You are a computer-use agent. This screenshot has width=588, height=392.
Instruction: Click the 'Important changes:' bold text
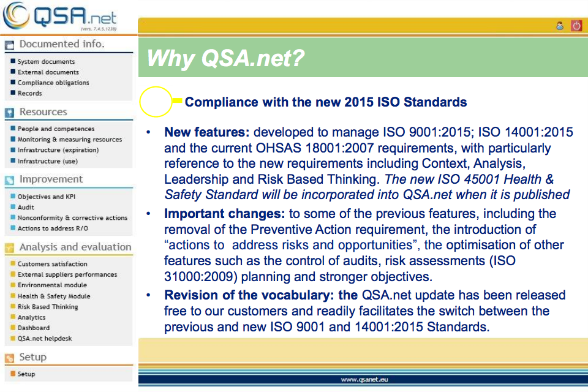225,213
